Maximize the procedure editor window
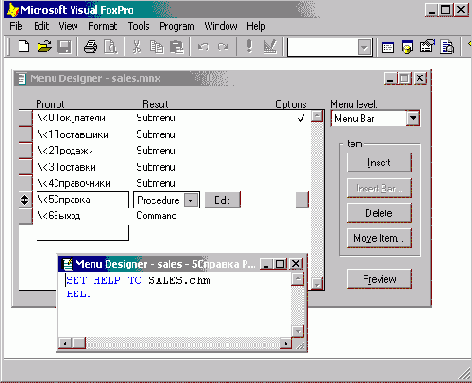 click(x=280, y=264)
